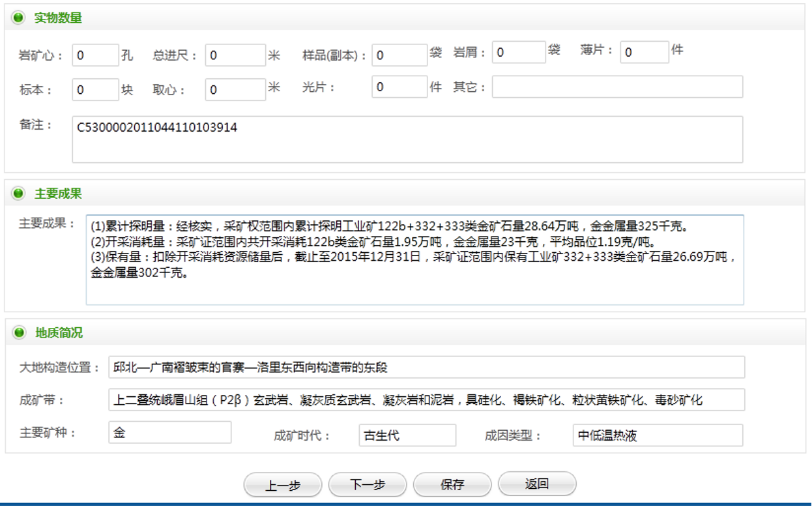Click the 返回 button
Viewport: 812px width, 511px height.
(537, 485)
